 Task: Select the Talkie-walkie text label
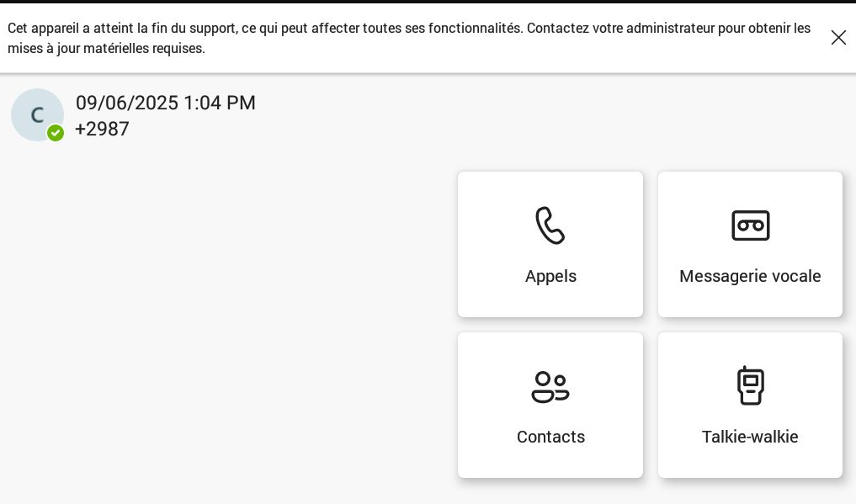point(750,437)
